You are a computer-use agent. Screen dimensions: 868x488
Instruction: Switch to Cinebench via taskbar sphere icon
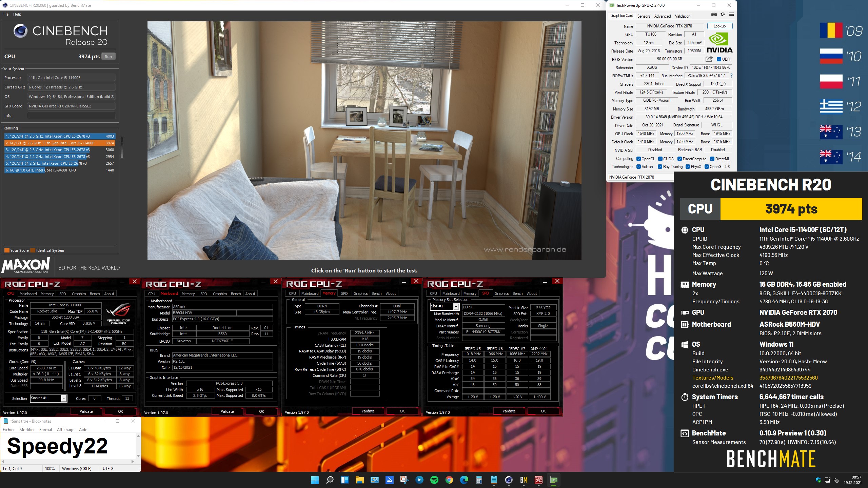(509, 480)
